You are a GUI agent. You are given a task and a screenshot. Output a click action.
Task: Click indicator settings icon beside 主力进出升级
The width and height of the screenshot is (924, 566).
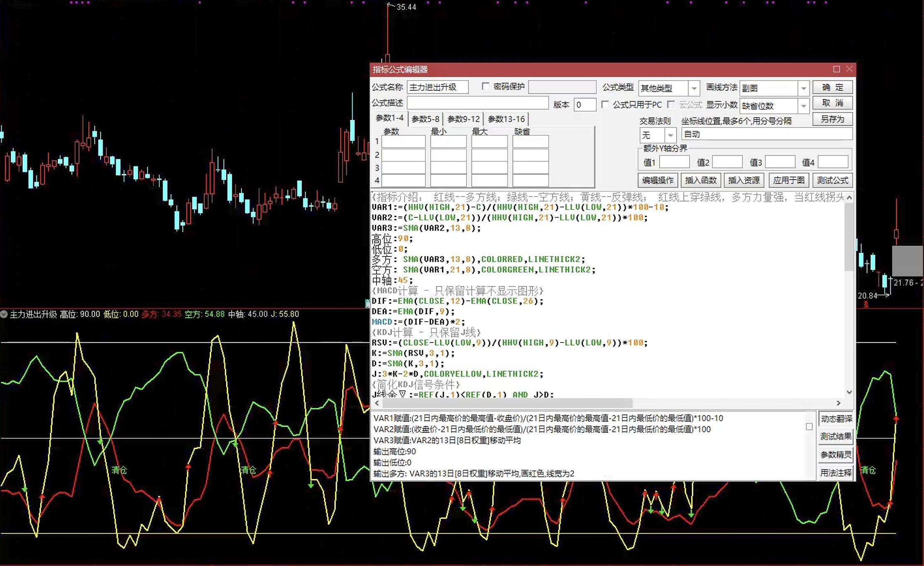(4, 314)
